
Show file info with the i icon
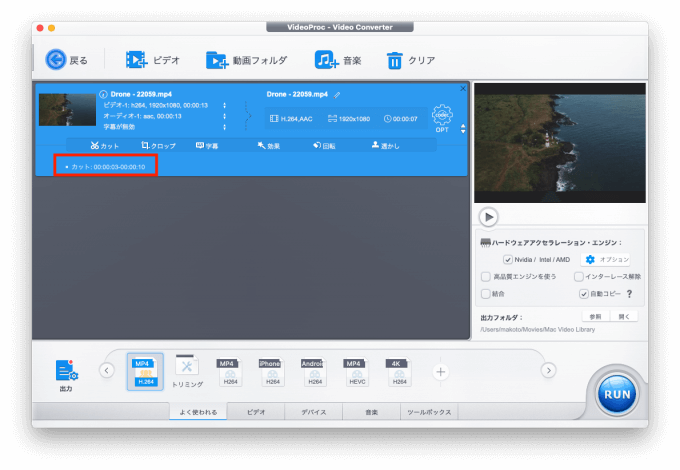[103, 94]
